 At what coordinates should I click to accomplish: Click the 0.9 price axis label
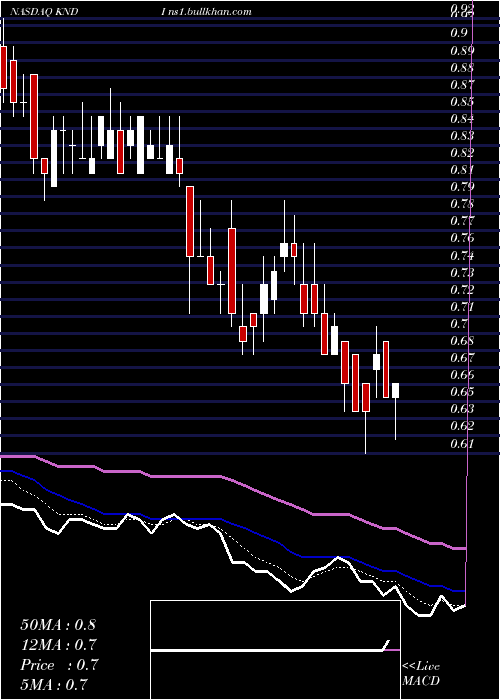click(x=458, y=33)
